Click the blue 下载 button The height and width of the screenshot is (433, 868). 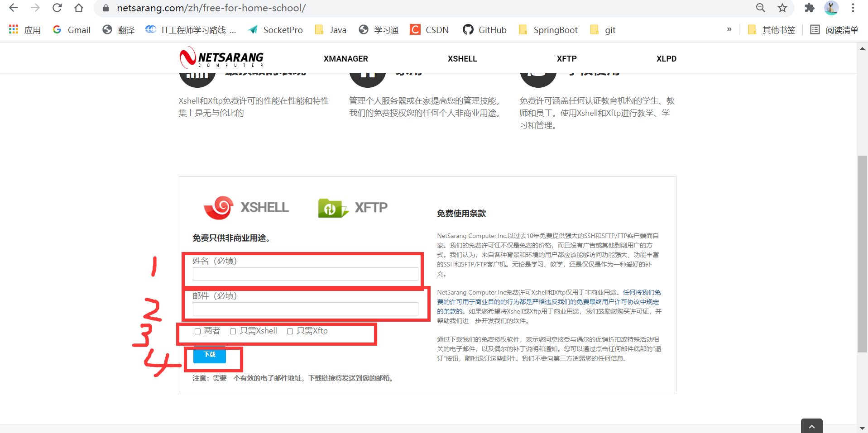coord(210,355)
